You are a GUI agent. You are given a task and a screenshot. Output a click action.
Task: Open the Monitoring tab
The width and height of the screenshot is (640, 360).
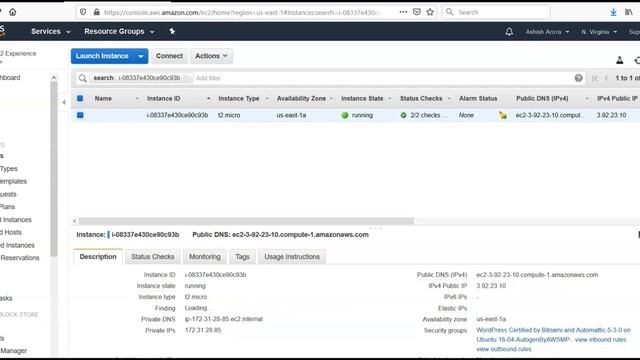(x=204, y=256)
